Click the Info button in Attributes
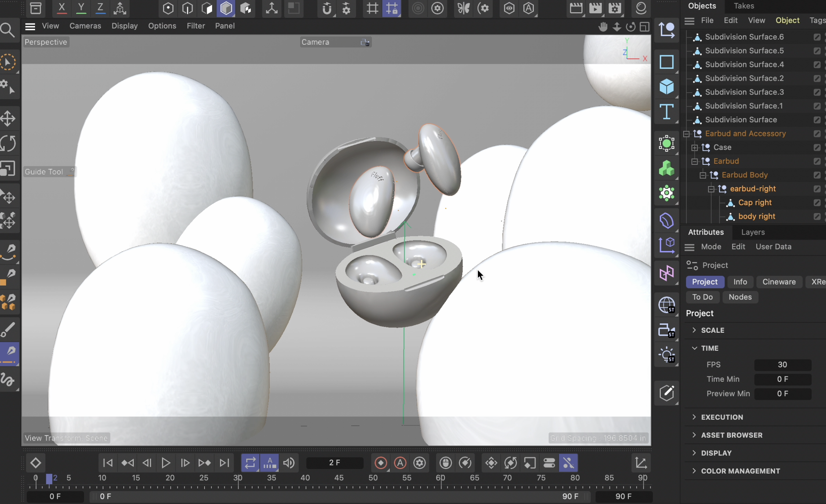This screenshot has width=826, height=504. point(740,282)
